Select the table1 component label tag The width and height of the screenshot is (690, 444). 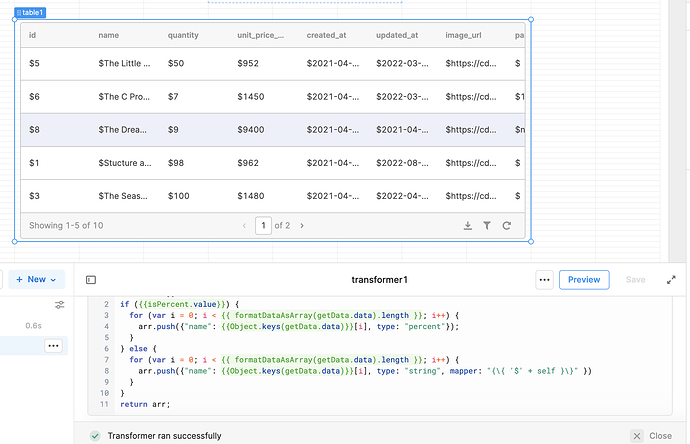(30, 13)
